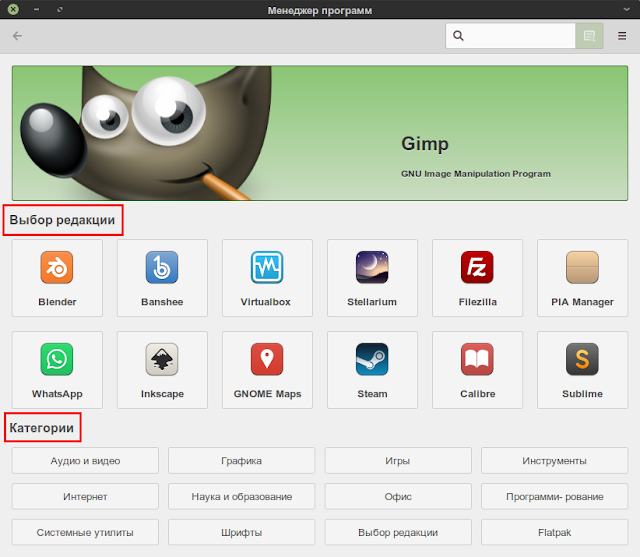Viewport: 640px width, 557px height.
Task: Open the Шрифты category
Action: click(x=242, y=533)
